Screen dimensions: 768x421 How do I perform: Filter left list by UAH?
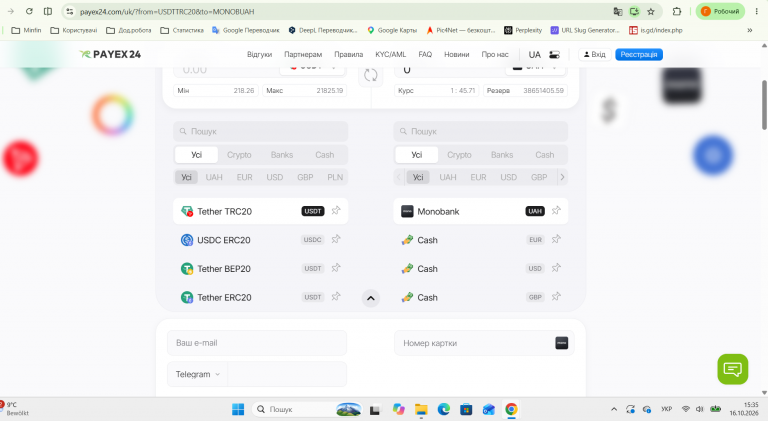[x=214, y=177]
